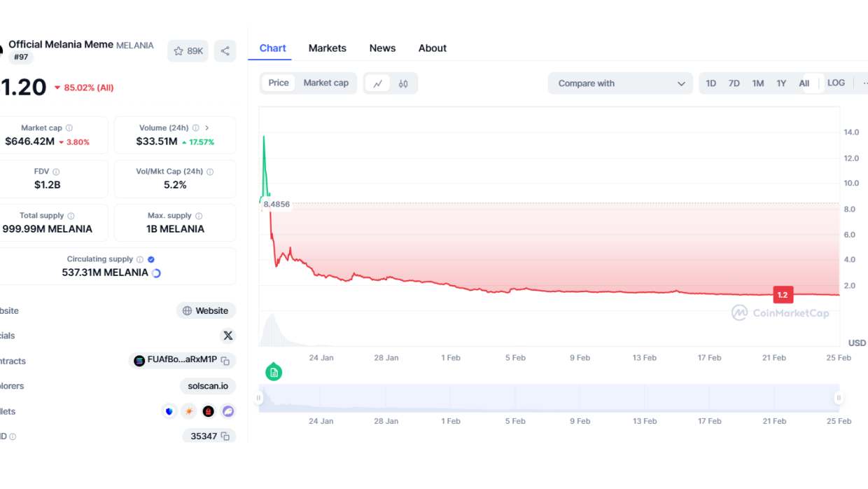
Task: Open the Website link button
Action: click(x=206, y=310)
